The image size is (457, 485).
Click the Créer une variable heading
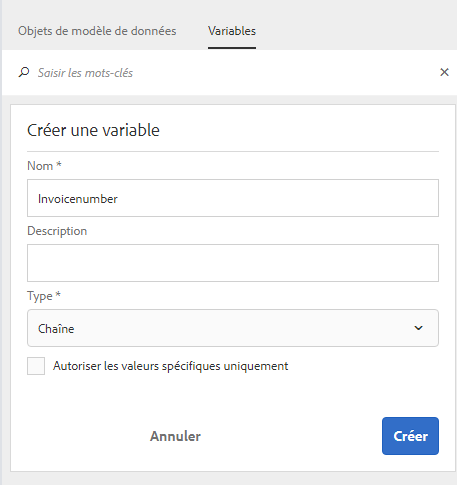pos(93,130)
